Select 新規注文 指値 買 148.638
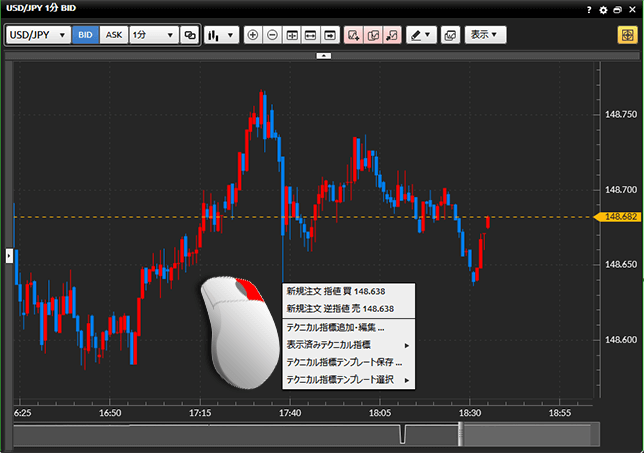 click(x=349, y=291)
